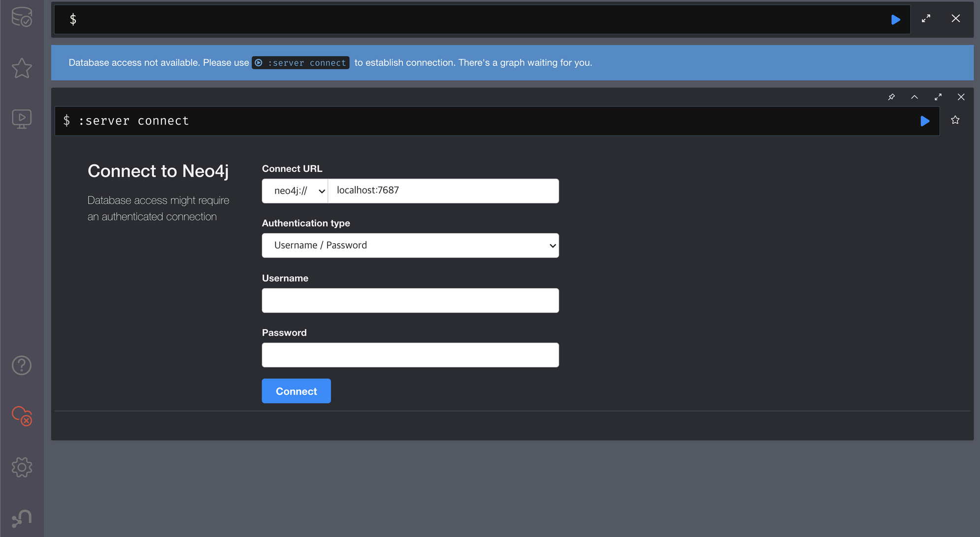Open the neo4j:// protocol dropdown
The height and width of the screenshot is (537, 980).
(295, 191)
